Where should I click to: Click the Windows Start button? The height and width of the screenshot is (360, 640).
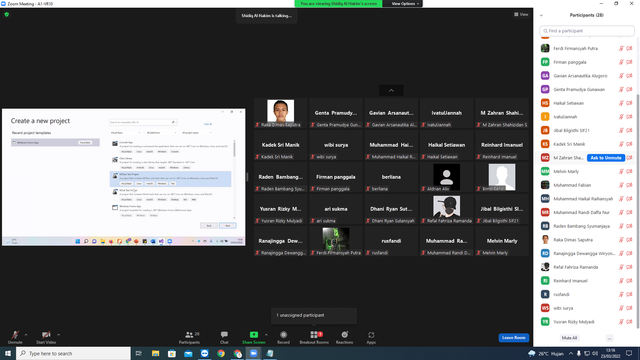coord(8,353)
